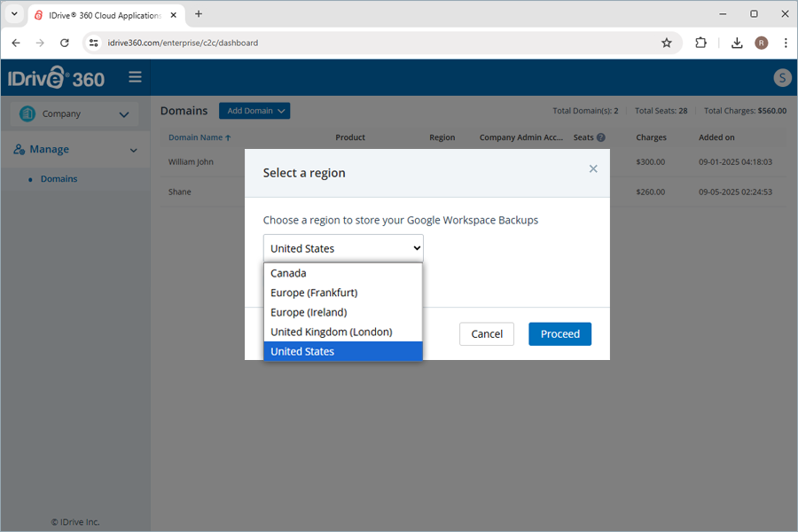
Task: Collapse the Manage section
Action: [134, 149]
